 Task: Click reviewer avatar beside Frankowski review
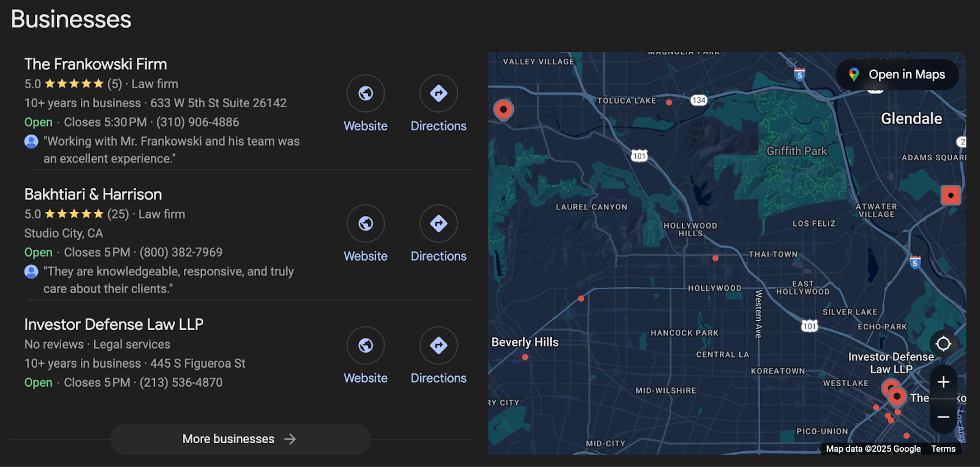pyautogui.click(x=31, y=141)
